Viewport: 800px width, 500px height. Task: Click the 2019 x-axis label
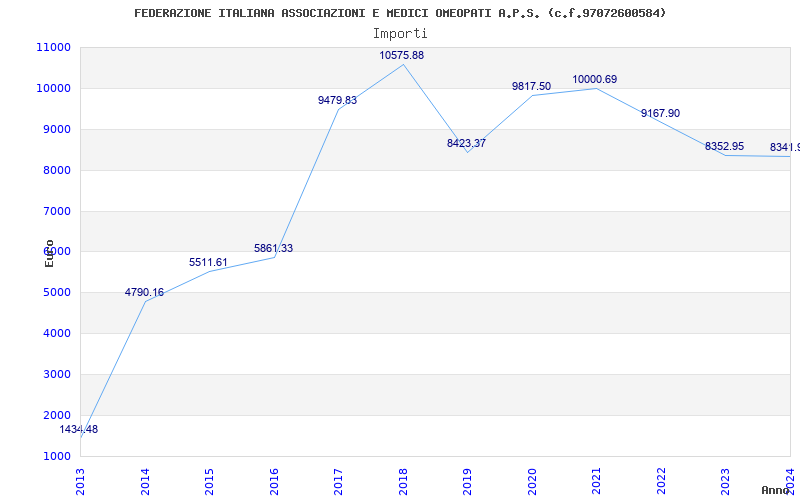tap(467, 481)
